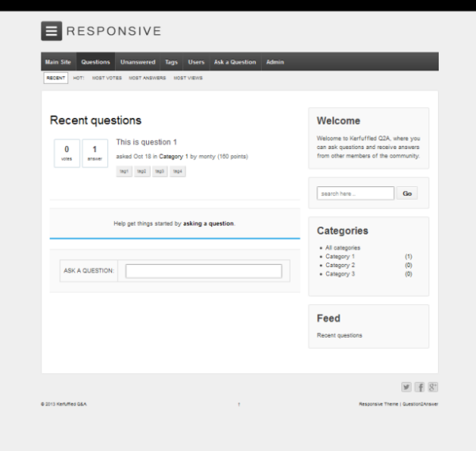Viewport: 476px width, 451px height.
Task: Switch to the Unanswered tab
Action: point(137,62)
